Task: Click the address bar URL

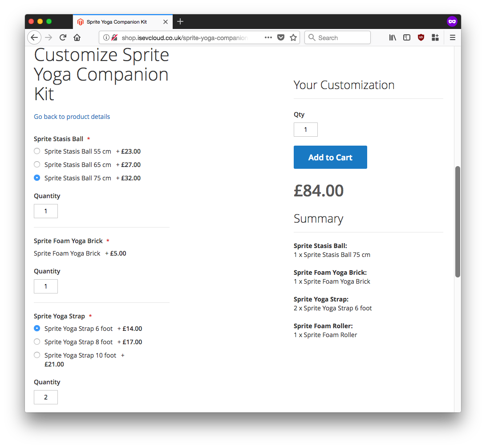Action: tap(184, 38)
